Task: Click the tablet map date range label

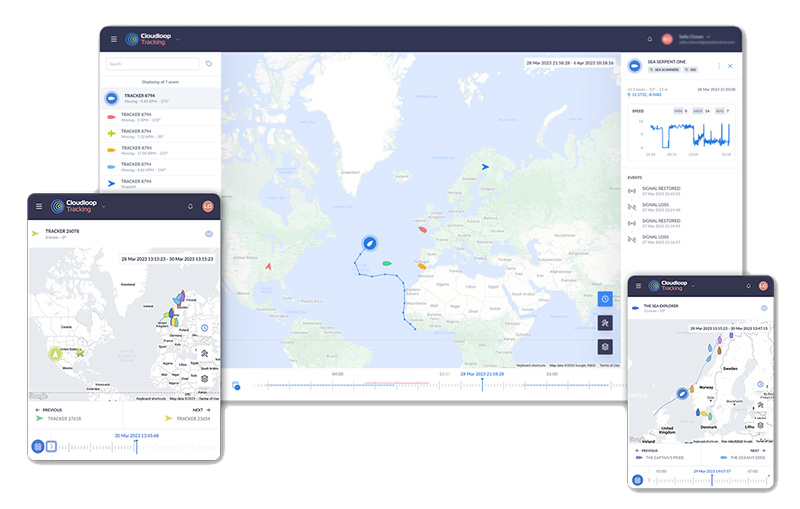Action: 167,259
